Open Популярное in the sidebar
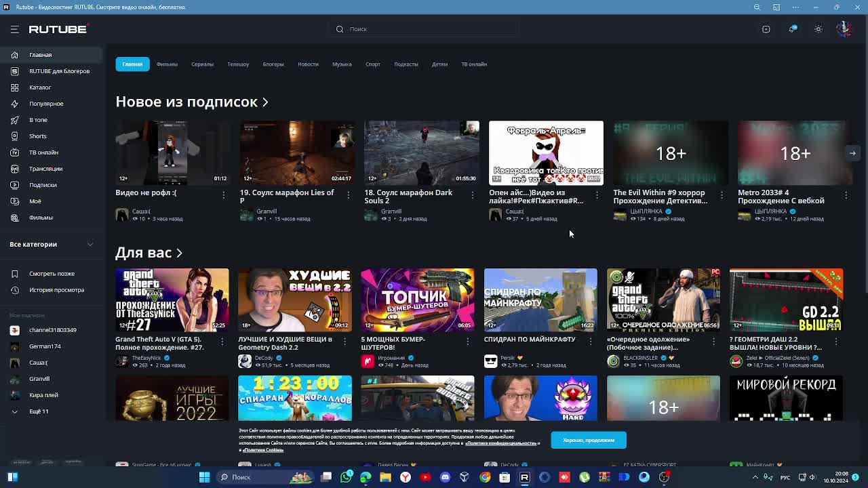 pos(52,104)
